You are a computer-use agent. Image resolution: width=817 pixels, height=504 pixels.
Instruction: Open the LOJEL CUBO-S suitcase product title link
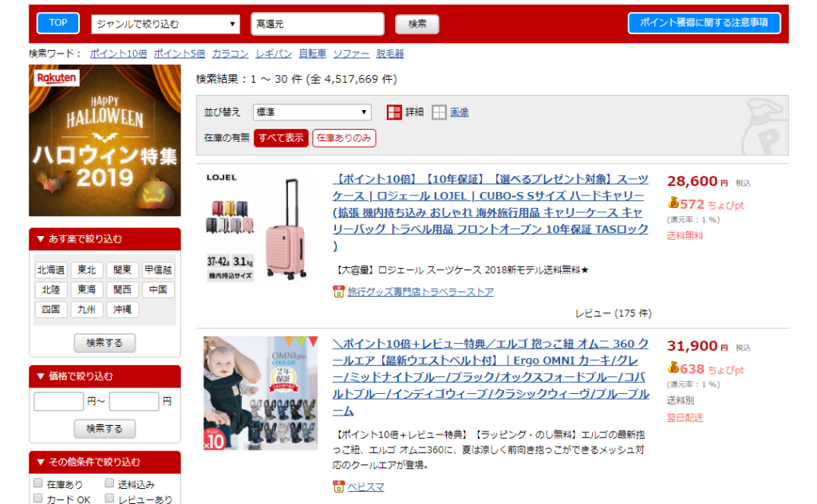(x=491, y=212)
